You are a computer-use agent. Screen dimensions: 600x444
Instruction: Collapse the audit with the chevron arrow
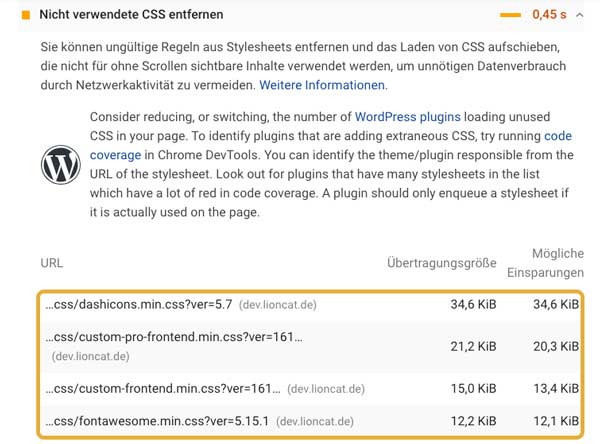pyautogui.click(x=580, y=15)
